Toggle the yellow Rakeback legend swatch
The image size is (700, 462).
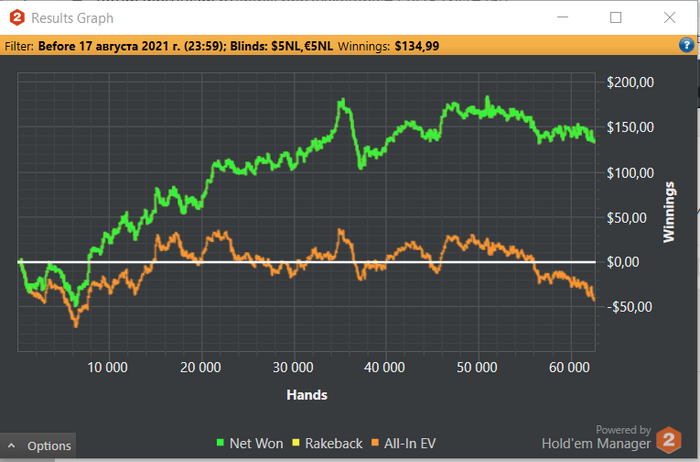tap(295, 443)
